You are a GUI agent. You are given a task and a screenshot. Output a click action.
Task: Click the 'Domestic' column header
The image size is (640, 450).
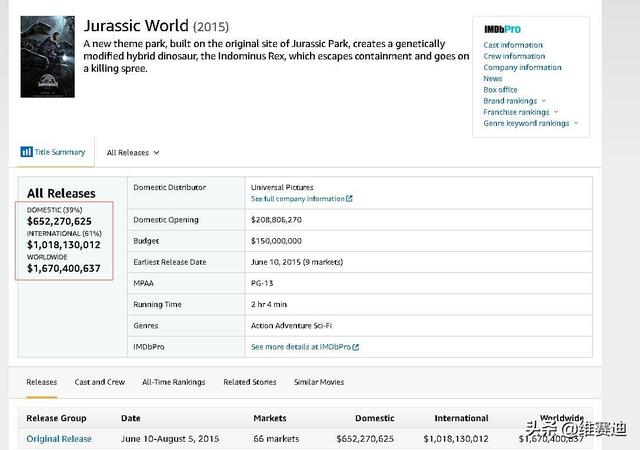[375, 418]
